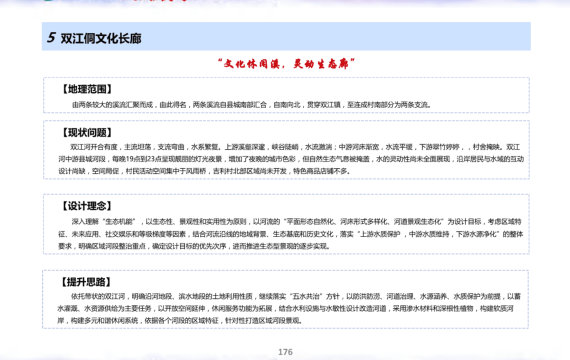This screenshot has width=570, height=360.
Task: Click the line mentioning 19点到23点 lighting
Action: (x=291, y=159)
